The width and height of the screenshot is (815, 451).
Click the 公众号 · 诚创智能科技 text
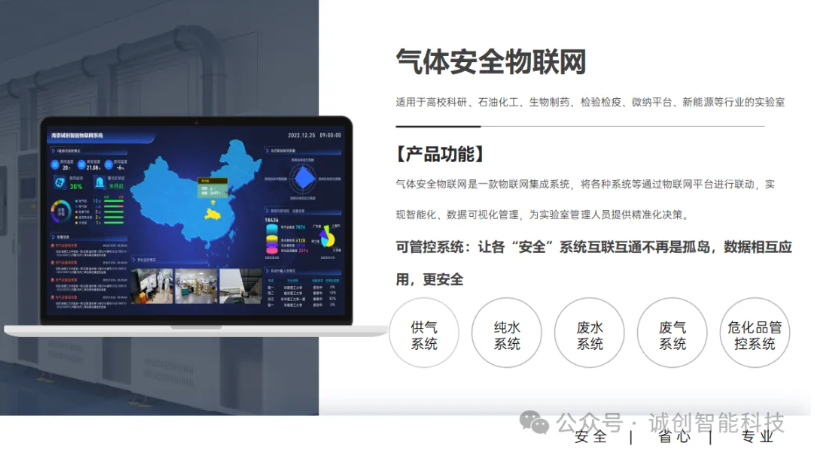(x=670, y=422)
